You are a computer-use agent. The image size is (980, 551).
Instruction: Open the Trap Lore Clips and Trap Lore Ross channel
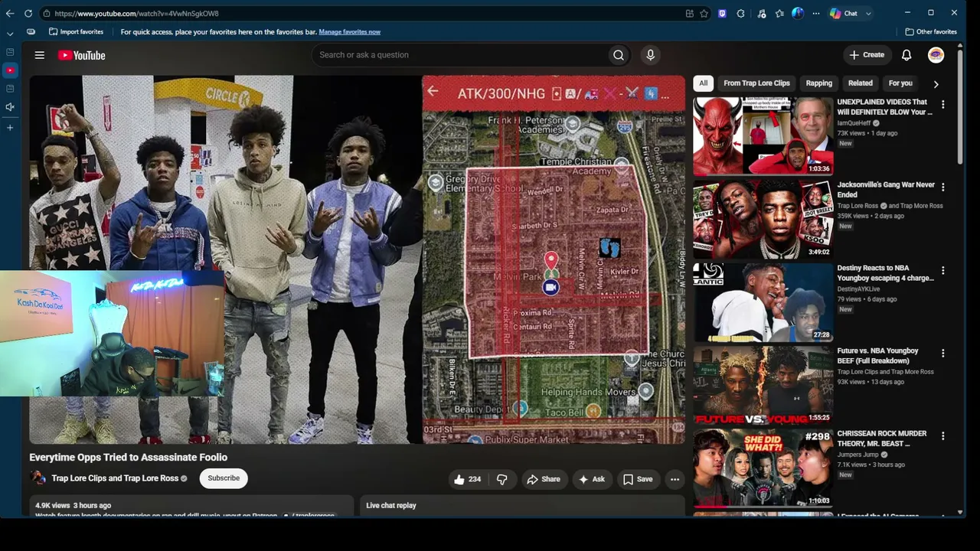coord(115,478)
